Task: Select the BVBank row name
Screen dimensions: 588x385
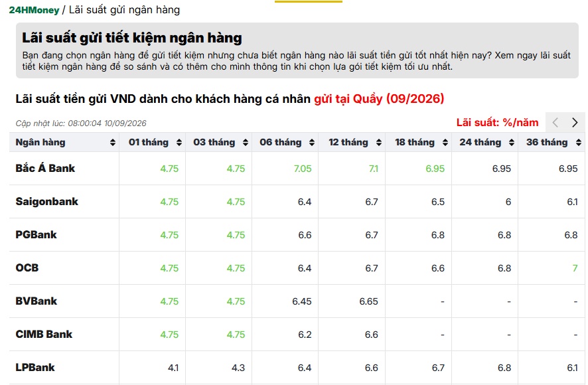Action: pos(37,301)
